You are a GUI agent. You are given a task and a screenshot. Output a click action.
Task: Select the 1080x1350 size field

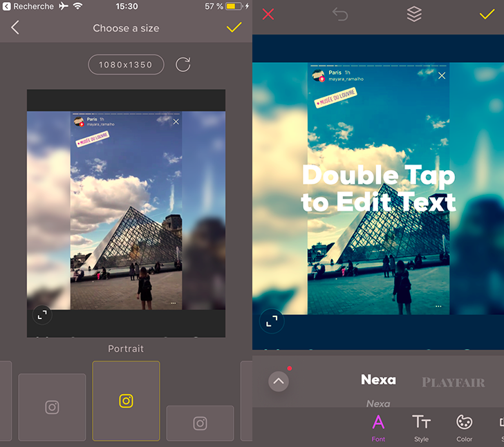point(126,65)
